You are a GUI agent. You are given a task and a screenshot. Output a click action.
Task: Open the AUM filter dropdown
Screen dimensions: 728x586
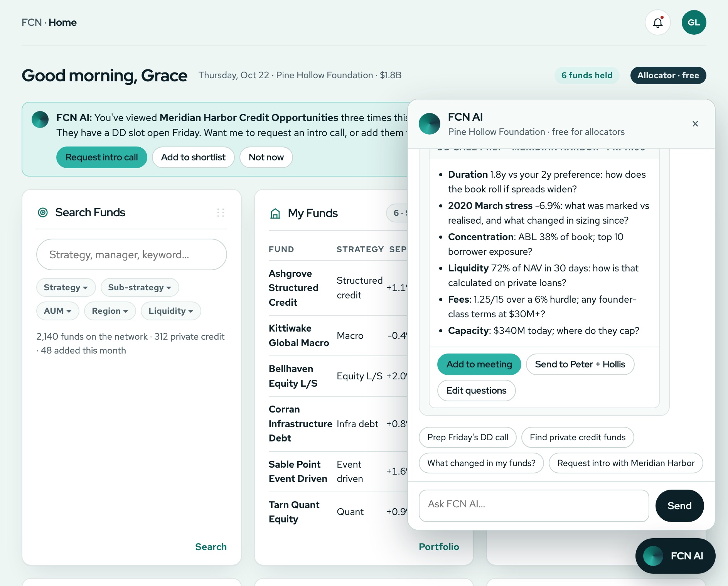58,311
